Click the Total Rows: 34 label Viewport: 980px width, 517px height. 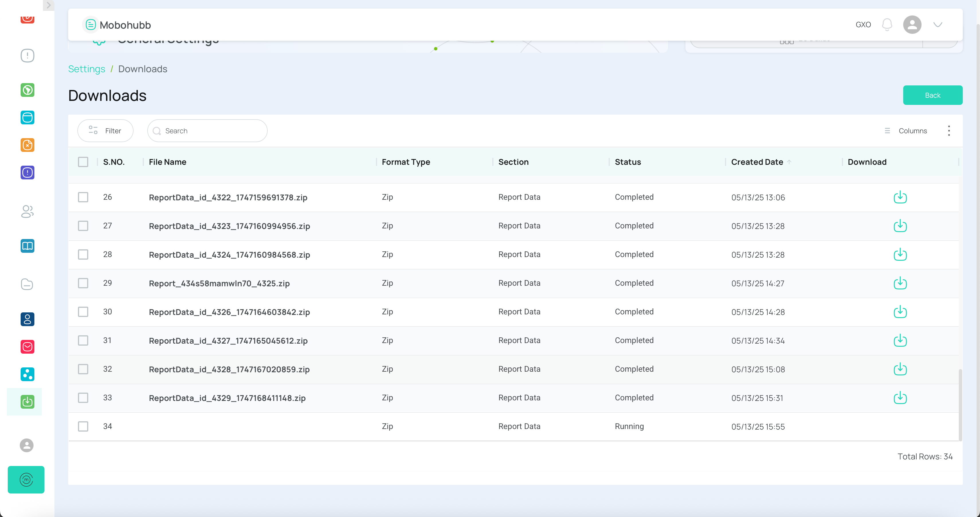click(925, 457)
